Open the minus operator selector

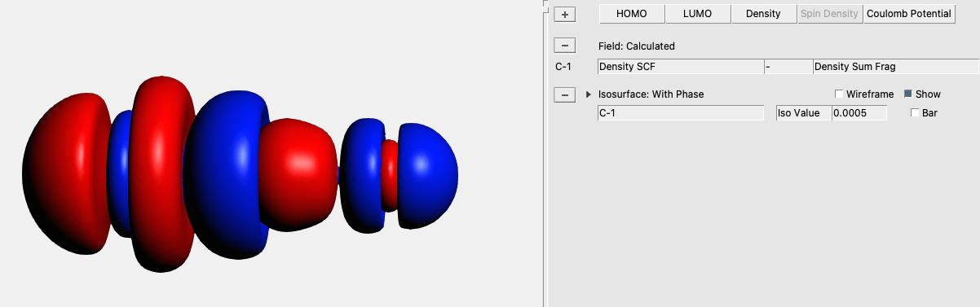[x=788, y=67]
